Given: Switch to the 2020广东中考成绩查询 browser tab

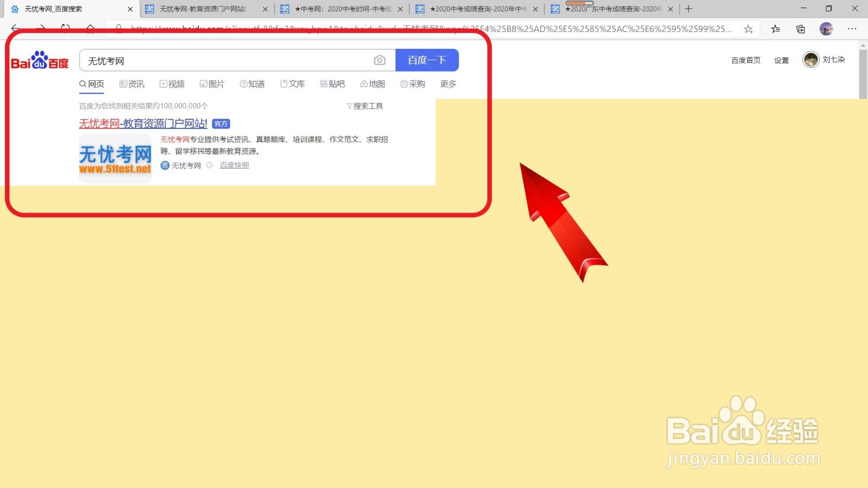Looking at the screenshot, I should (x=612, y=9).
